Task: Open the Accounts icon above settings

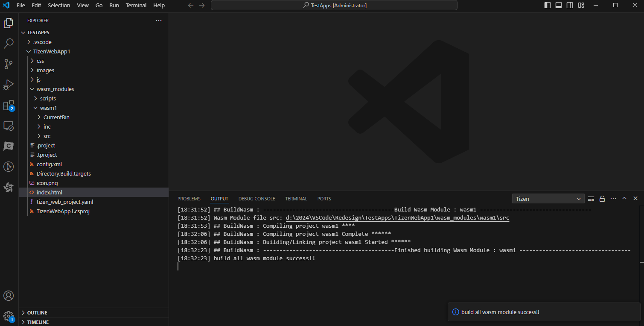Action: [9, 295]
